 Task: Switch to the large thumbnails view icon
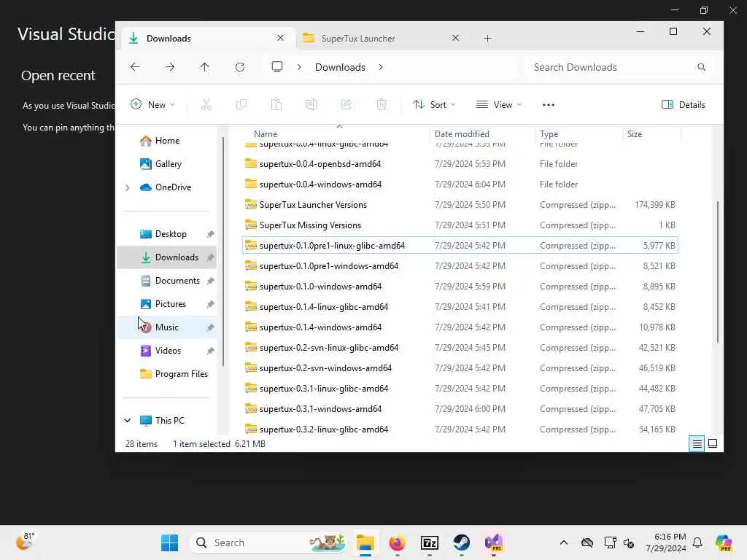coord(713,444)
